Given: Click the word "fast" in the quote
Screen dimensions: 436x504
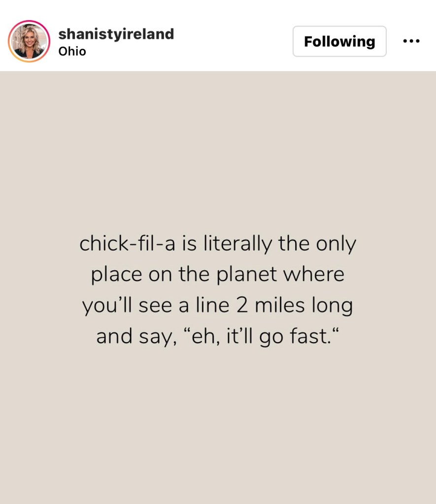Looking at the screenshot, I should coord(310,337).
